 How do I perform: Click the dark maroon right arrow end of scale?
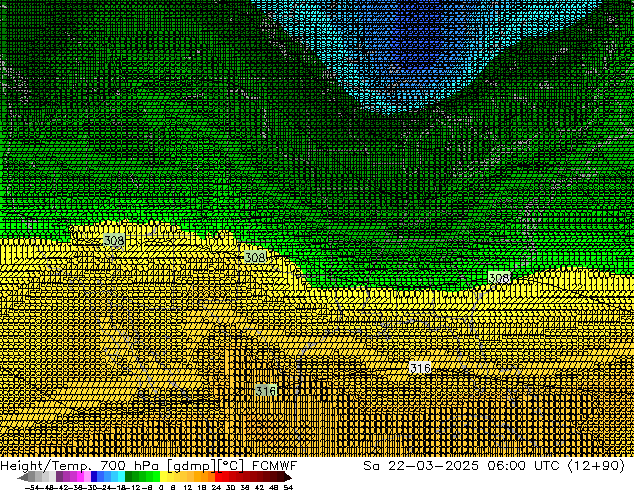coord(287,477)
